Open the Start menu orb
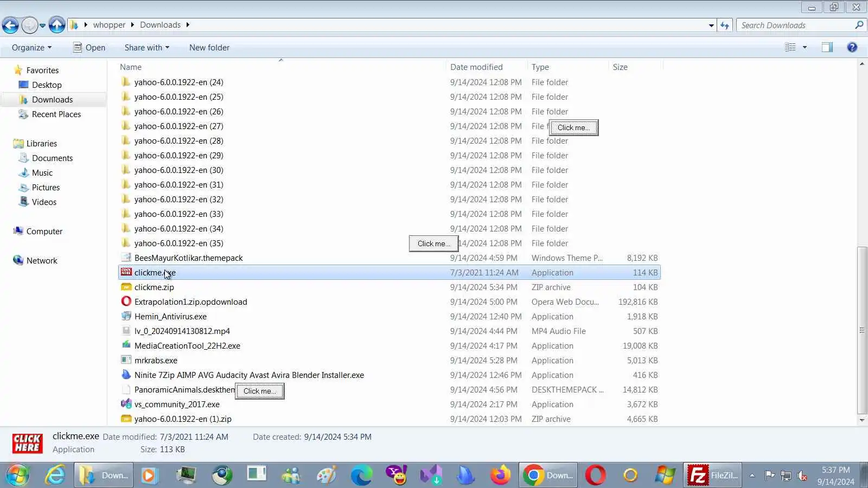 17,476
